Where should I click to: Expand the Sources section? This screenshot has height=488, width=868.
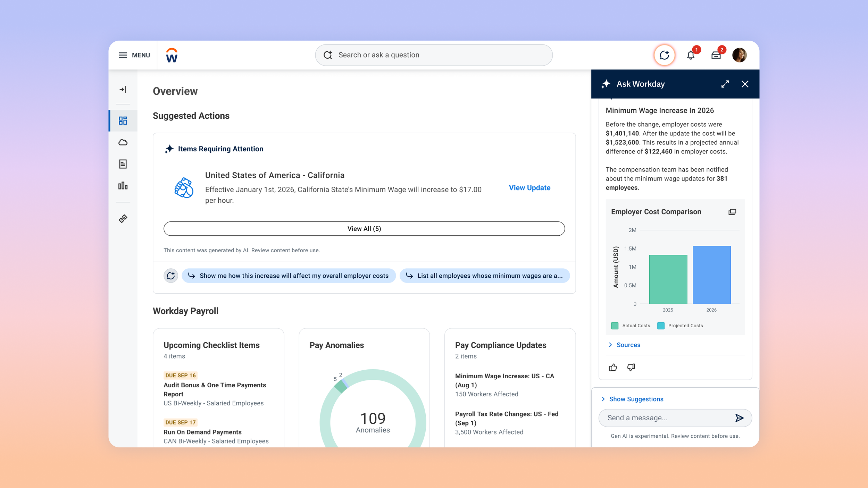[628, 345]
